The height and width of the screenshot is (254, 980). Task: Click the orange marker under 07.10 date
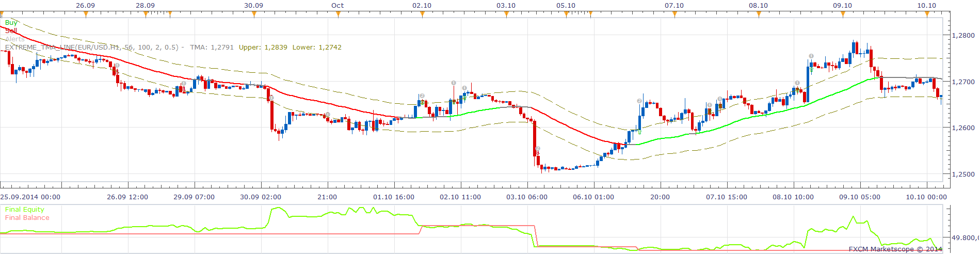click(x=674, y=14)
